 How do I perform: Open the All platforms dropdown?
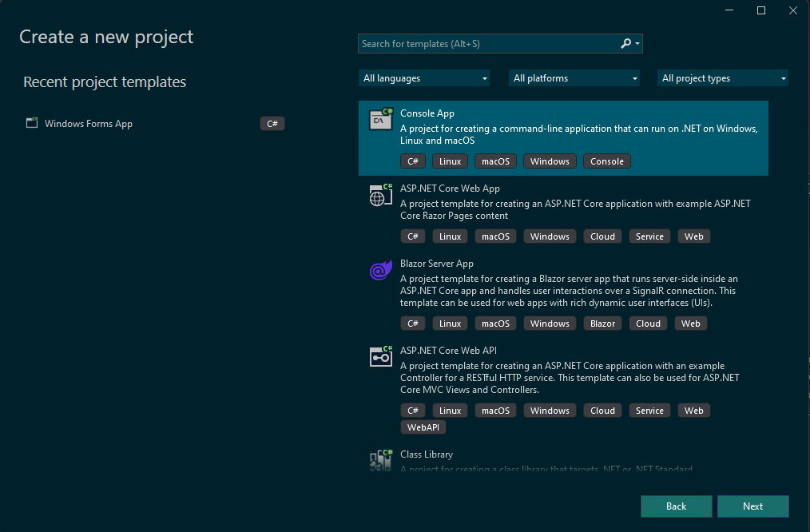574,78
